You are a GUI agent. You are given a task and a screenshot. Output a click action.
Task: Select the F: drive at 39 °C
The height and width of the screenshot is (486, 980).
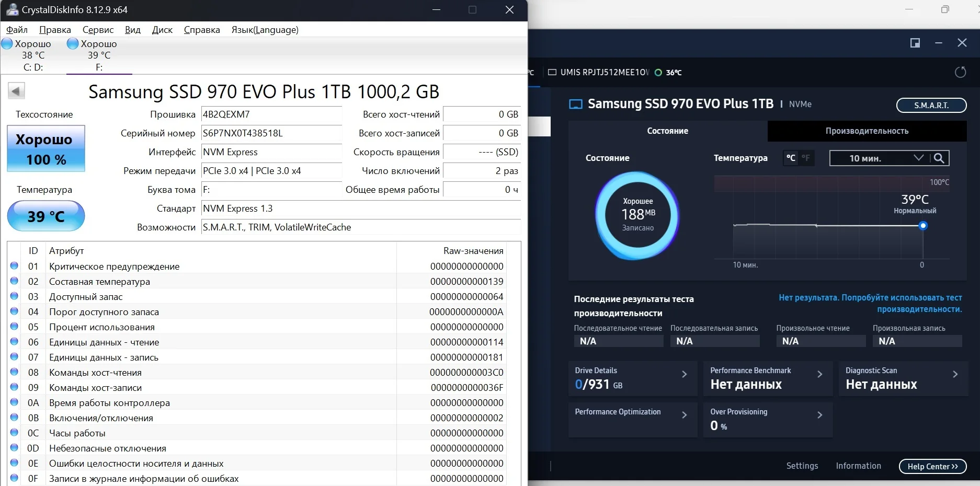(x=99, y=55)
